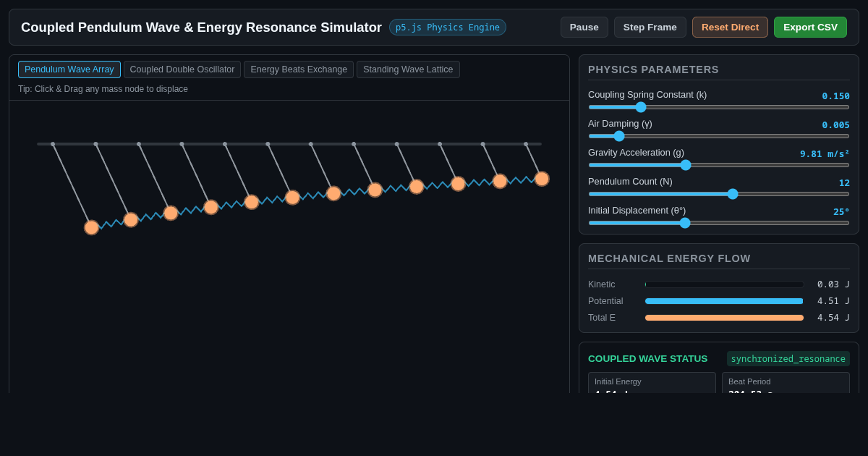Click the Air Damping value 0.005
Image resolution: width=868 pixels, height=456 pixels.
click(835, 124)
